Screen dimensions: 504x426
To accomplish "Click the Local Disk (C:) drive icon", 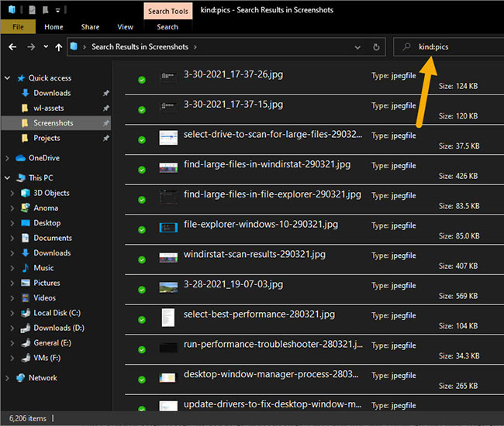I will click(x=26, y=313).
